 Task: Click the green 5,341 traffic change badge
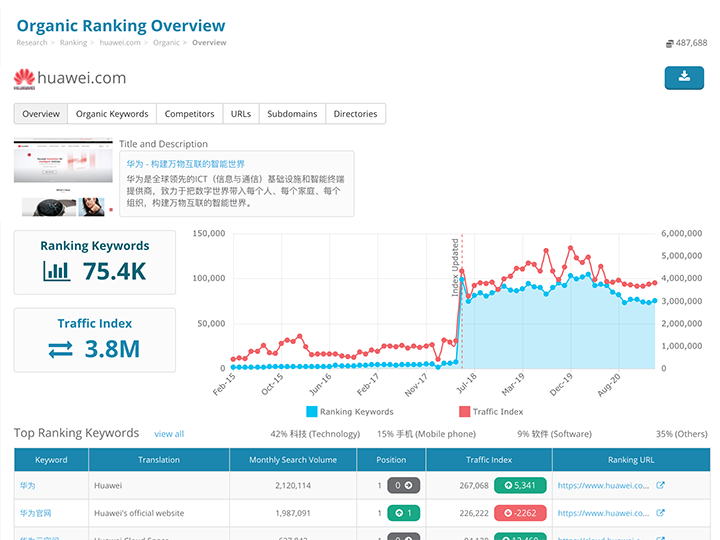(x=548, y=486)
